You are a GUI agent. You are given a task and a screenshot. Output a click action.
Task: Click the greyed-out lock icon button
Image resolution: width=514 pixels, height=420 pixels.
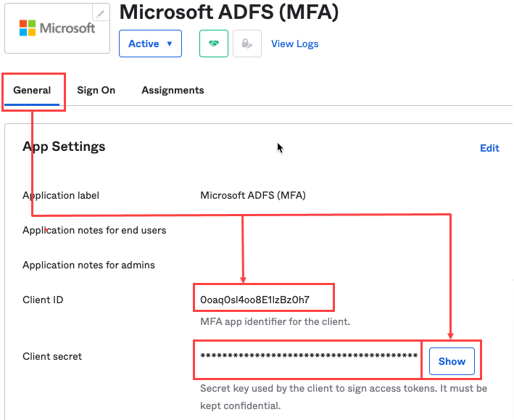click(247, 44)
